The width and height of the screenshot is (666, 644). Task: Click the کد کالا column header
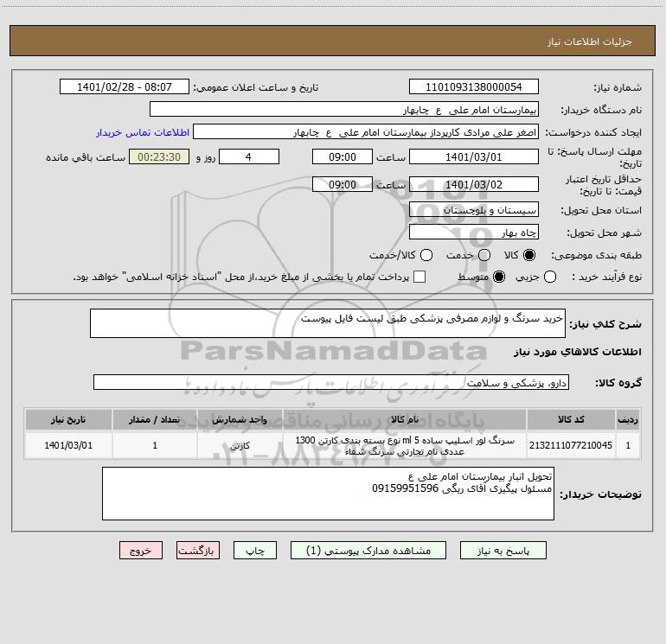pyautogui.click(x=571, y=420)
